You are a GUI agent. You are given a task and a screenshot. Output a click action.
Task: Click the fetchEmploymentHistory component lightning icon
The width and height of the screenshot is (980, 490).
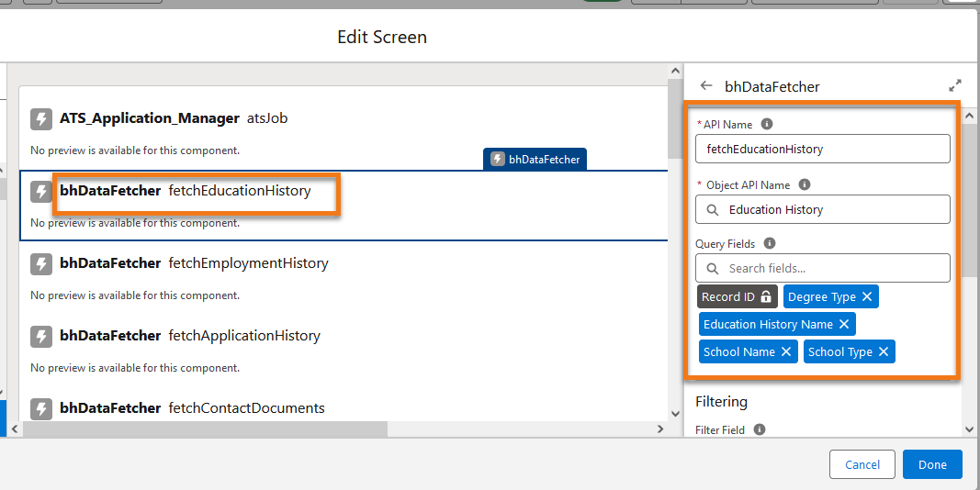[x=41, y=264]
